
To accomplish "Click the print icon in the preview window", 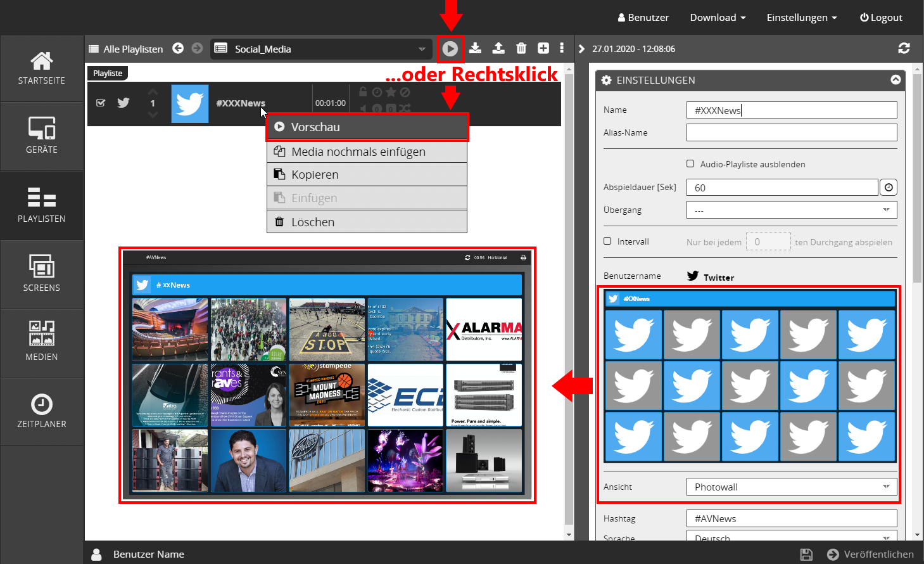I will (x=523, y=258).
